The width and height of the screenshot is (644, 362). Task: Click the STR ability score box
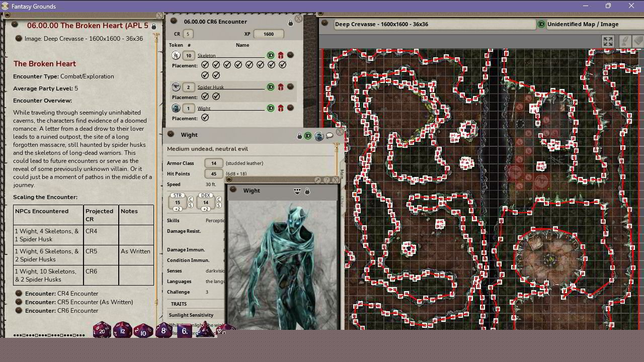(x=177, y=202)
